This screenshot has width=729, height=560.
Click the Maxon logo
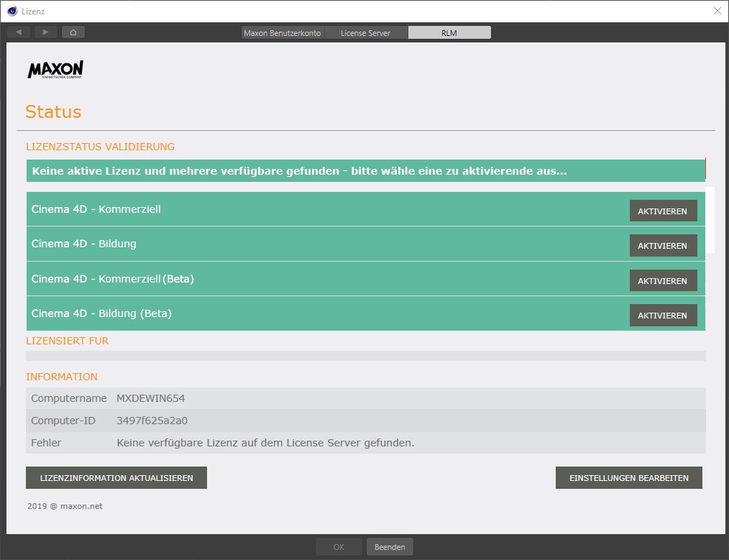tap(55, 70)
